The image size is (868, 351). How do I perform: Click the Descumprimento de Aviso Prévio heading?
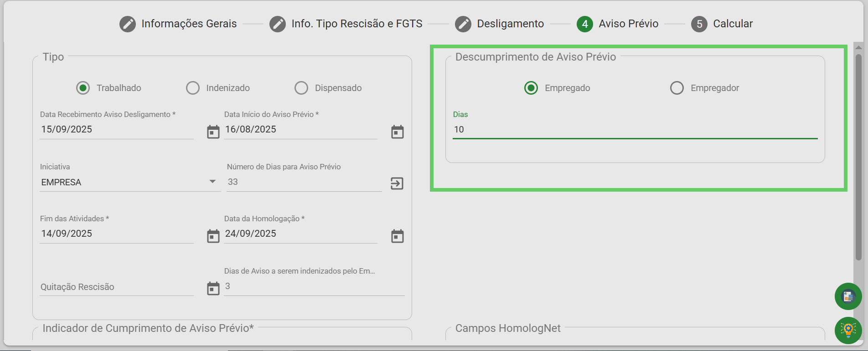coord(536,57)
